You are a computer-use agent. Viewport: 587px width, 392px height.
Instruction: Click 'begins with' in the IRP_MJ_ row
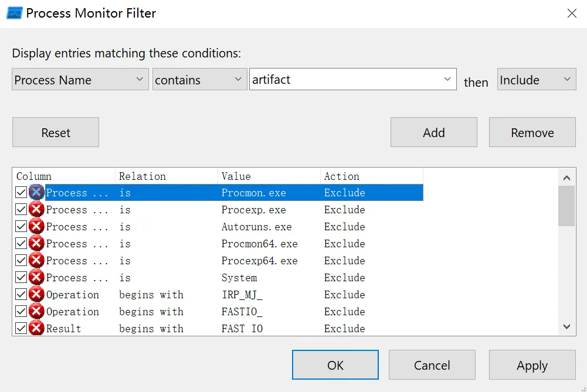point(151,294)
